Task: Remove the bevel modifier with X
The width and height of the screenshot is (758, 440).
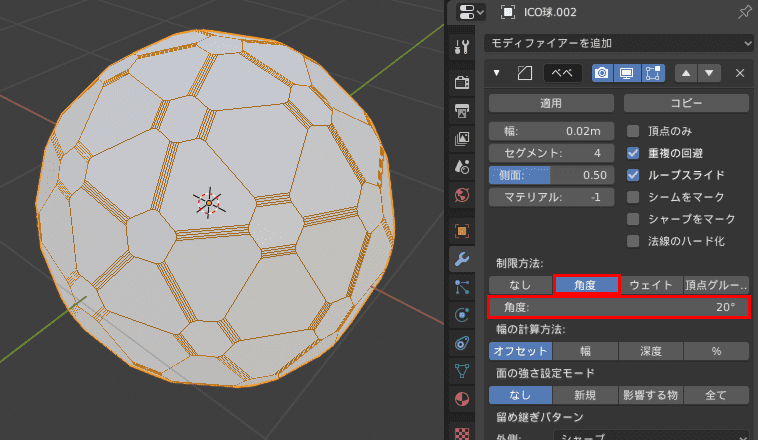Action: tap(740, 73)
